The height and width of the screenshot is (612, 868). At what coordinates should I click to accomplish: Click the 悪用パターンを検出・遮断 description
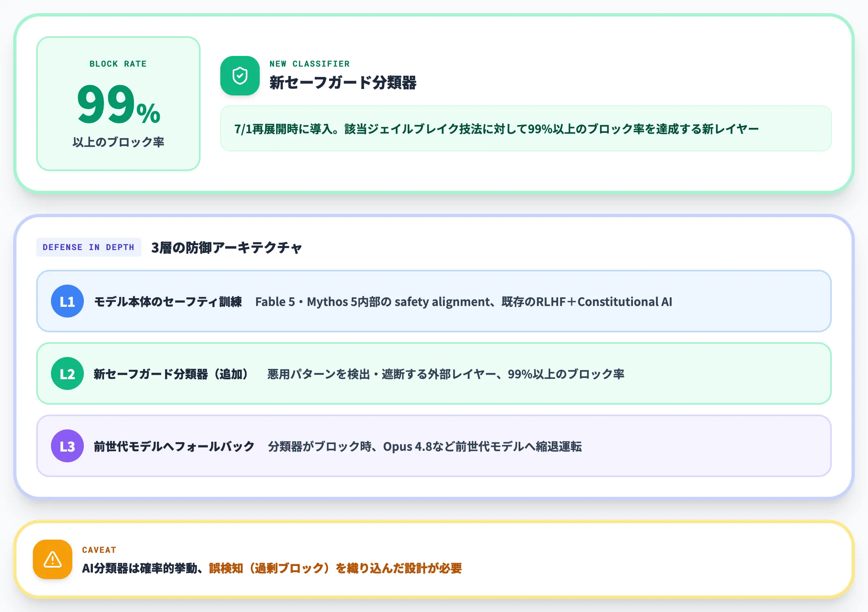pos(446,374)
